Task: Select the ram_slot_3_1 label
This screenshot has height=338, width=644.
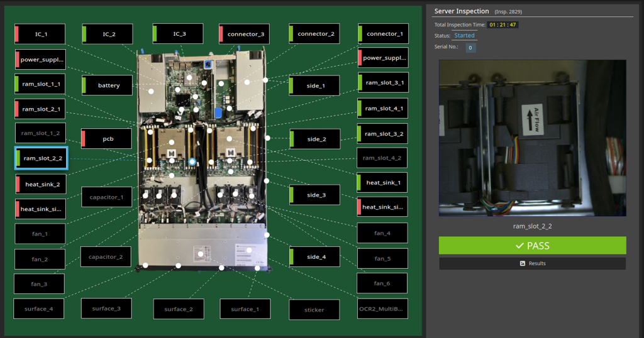Action: click(x=383, y=82)
